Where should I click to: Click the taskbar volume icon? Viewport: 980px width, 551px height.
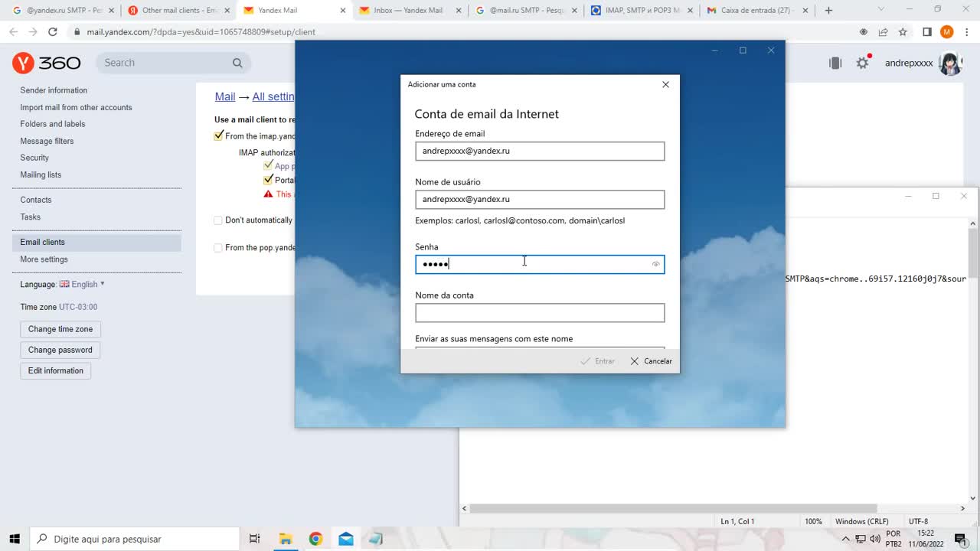click(x=875, y=539)
